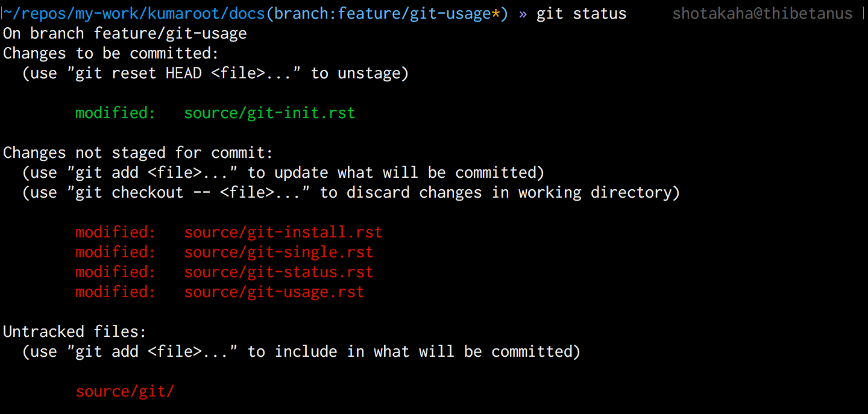Select the source/git-install.rst file path
868x414 pixels.
click(x=283, y=233)
